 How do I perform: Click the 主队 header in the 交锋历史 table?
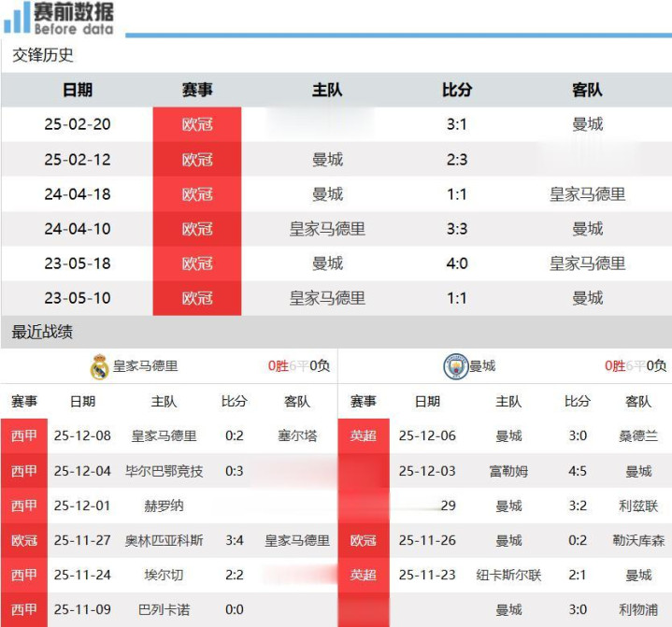coord(327,90)
